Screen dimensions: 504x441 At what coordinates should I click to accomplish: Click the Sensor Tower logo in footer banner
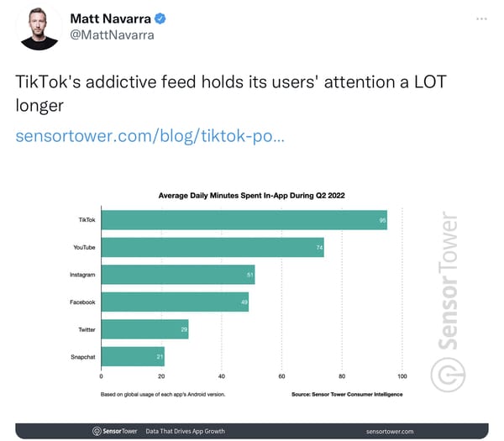[x=115, y=431]
